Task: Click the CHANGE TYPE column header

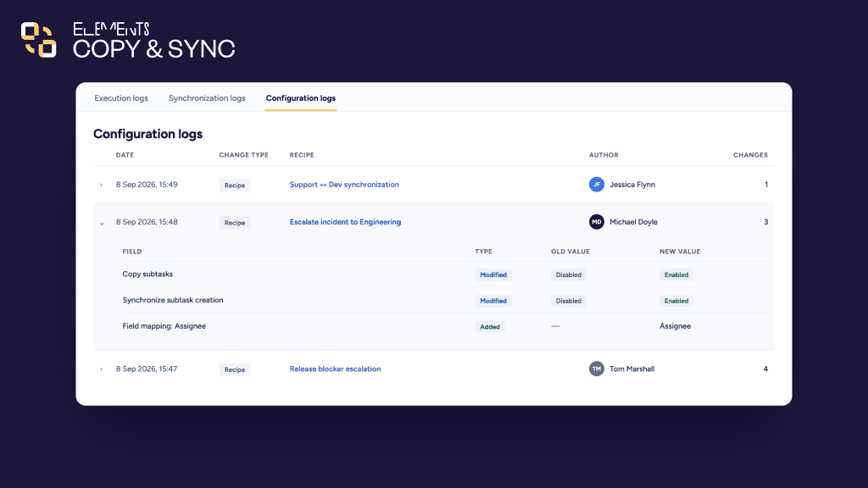Action: (243, 155)
